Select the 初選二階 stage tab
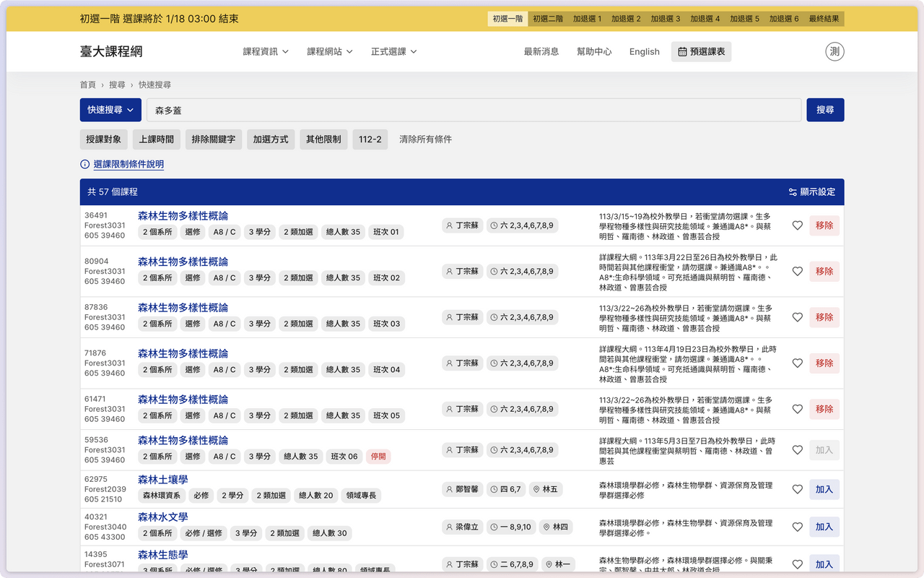The height and width of the screenshot is (578, 924). point(548,19)
